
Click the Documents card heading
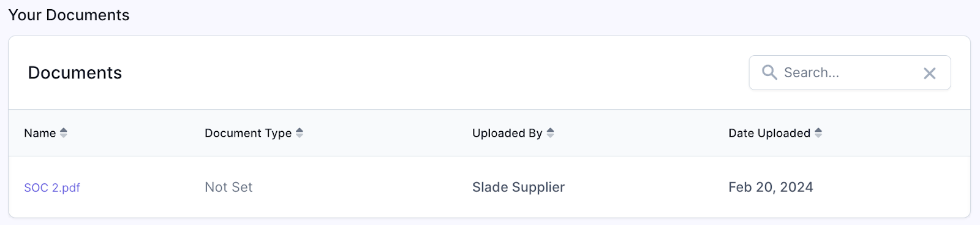click(x=75, y=72)
